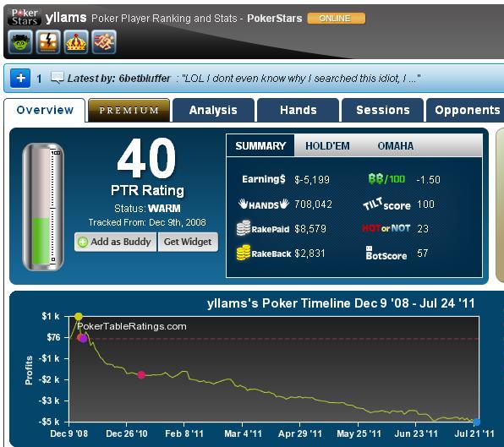Click the Get Widget button
This screenshot has height=447, width=504.
click(188, 242)
